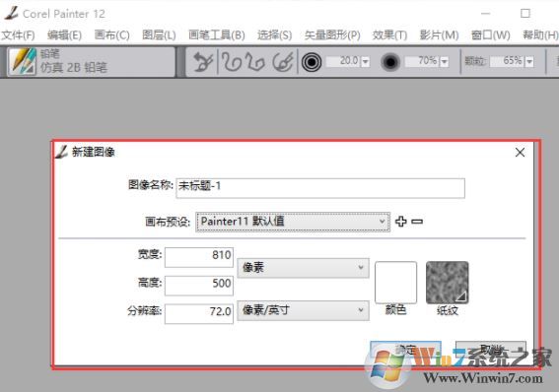The image size is (559, 392).
Task: Click Corel Painter 12 title icon
Action: [12, 13]
